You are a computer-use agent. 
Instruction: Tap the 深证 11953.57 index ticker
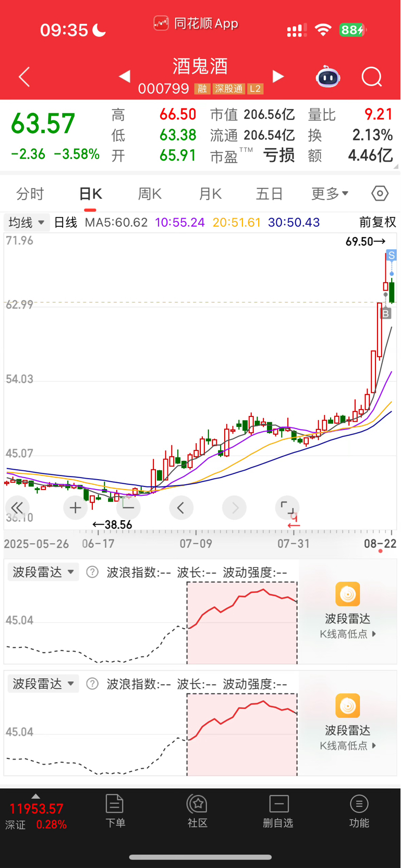click(36, 816)
